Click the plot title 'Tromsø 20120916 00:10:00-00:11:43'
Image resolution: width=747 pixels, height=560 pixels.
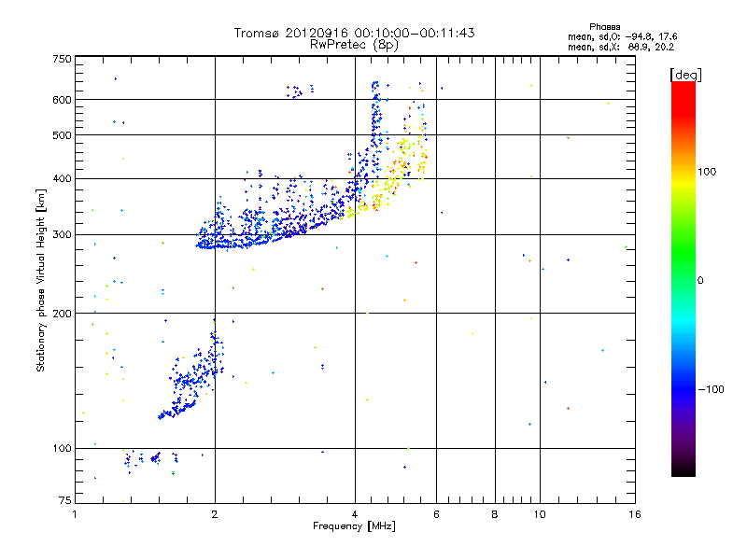pyautogui.click(x=354, y=33)
